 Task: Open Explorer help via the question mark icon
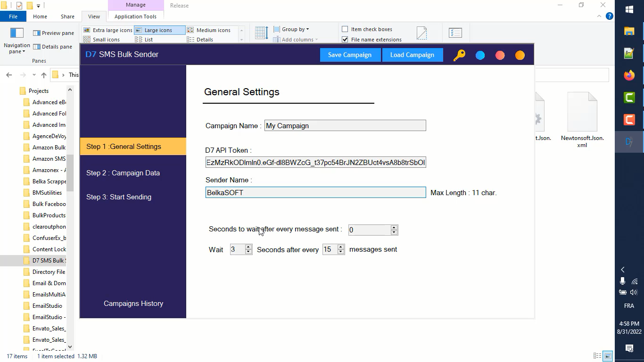tap(609, 16)
